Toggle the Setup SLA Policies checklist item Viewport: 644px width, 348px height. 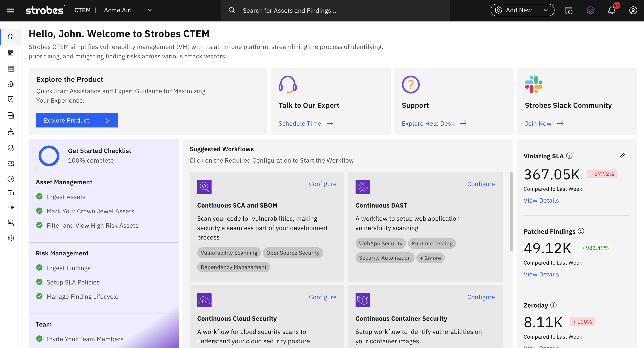click(x=39, y=282)
